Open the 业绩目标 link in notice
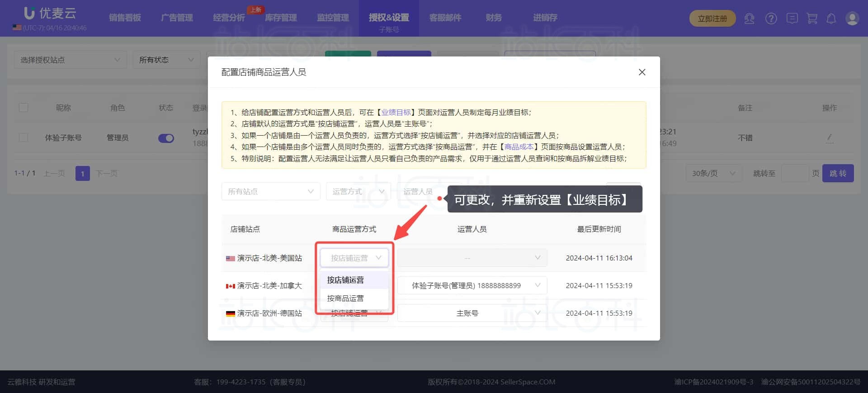868x393 pixels. (x=396, y=112)
